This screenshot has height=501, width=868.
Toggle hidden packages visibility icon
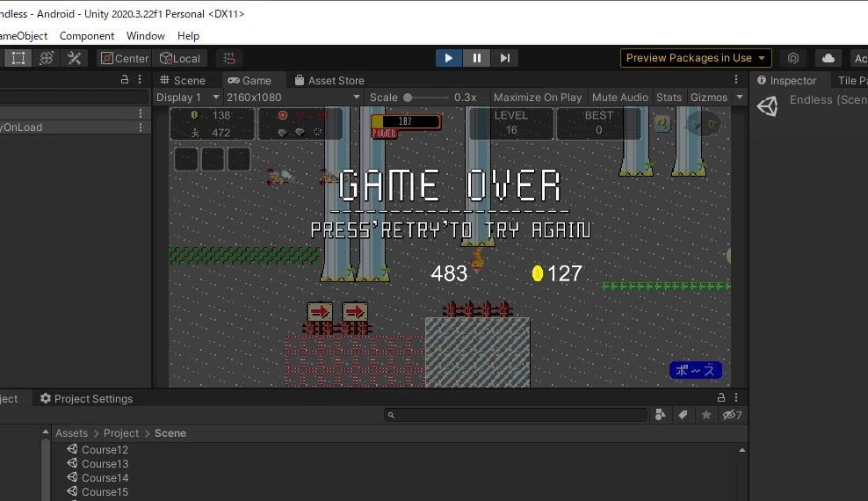click(x=733, y=415)
